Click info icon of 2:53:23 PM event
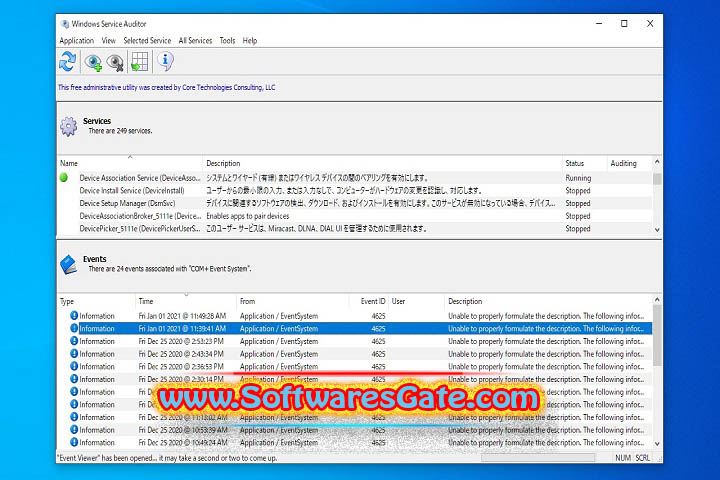 74,341
